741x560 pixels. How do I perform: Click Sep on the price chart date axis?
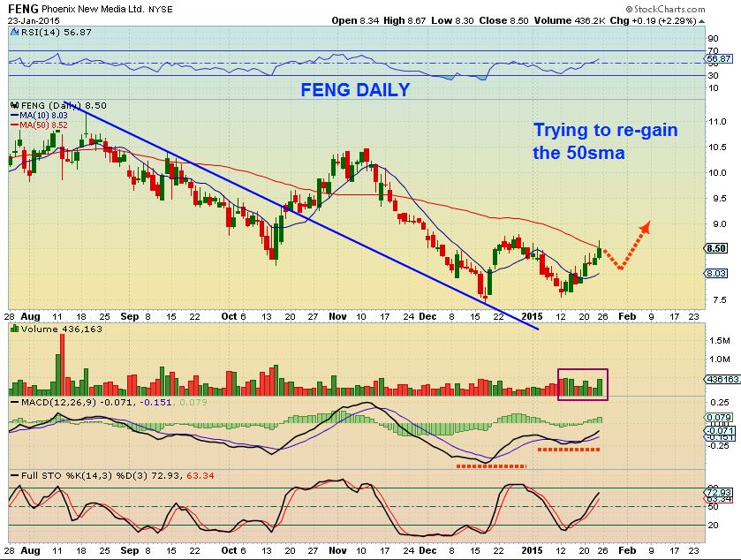[130, 316]
